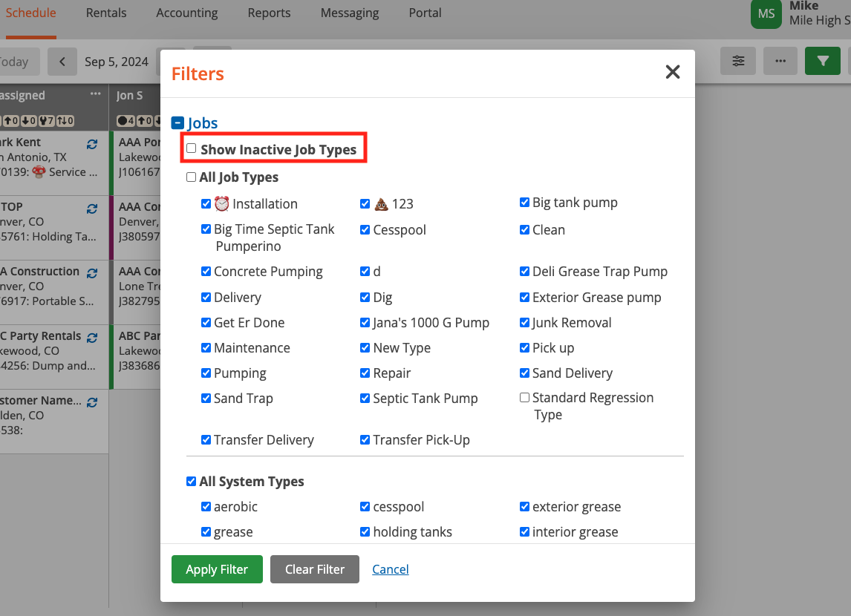Cancel the filter dialog via link
The height and width of the screenshot is (616, 851).
[x=390, y=569]
